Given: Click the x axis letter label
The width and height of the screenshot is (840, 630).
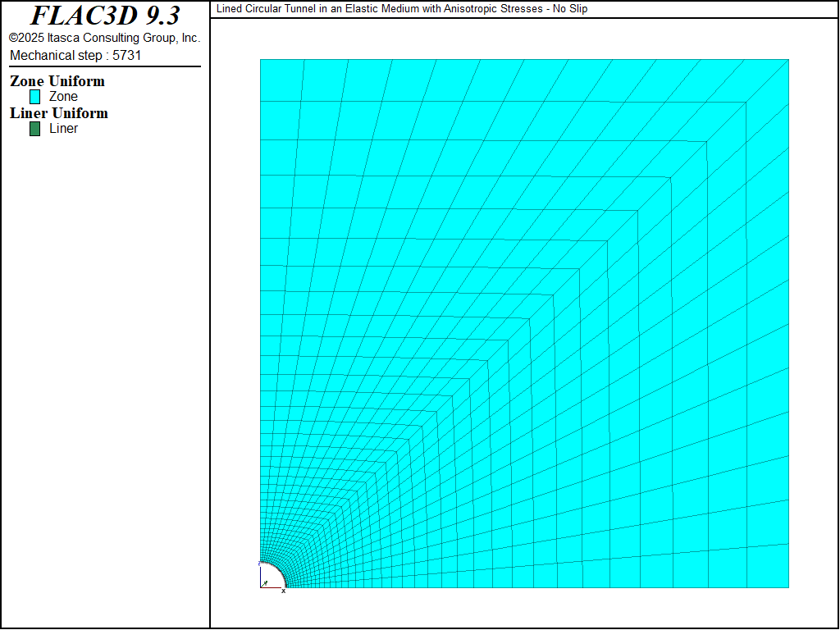Looking at the screenshot, I should [x=284, y=591].
